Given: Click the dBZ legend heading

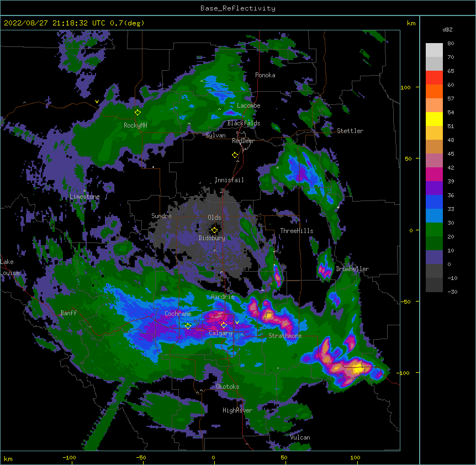Looking at the screenshot, I should [447, 29].
